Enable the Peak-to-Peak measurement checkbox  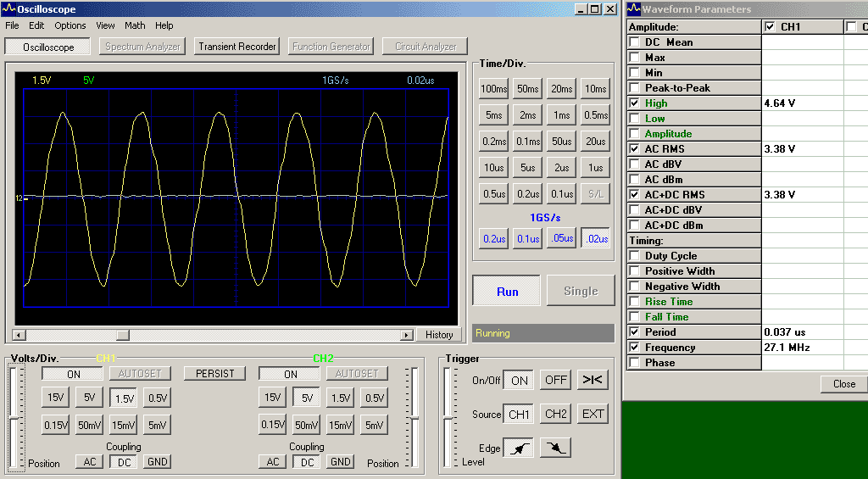(x=634, y=88)
